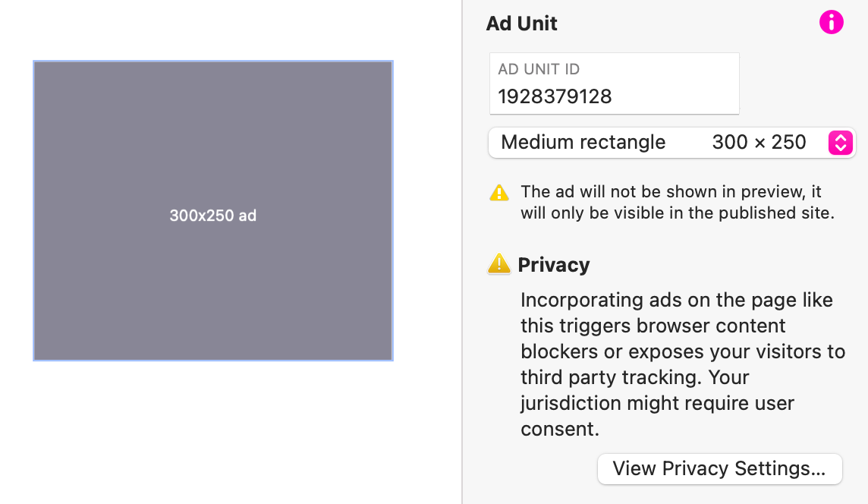Click the warning triangle icon next to Privacy

[x=498, y=264]
